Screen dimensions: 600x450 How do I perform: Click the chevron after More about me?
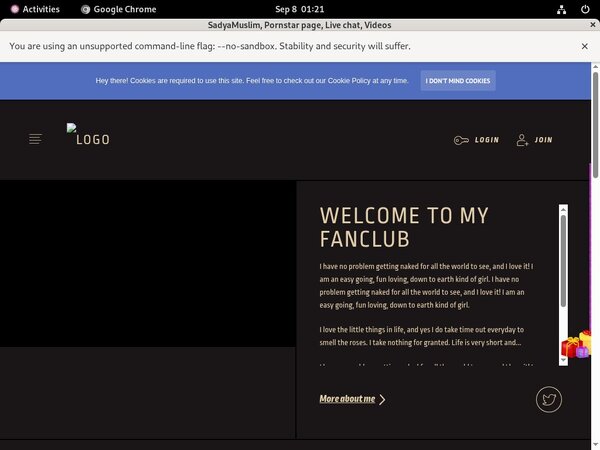coord(382,399)
